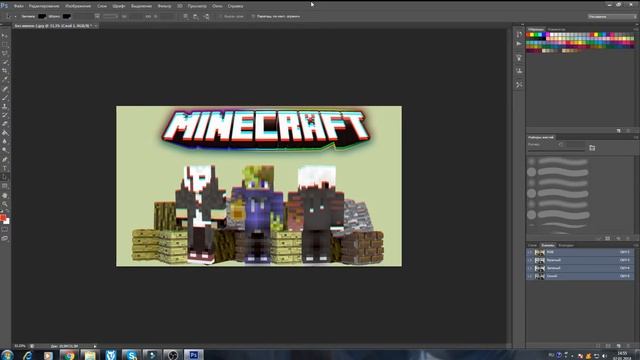Hide the RGB composite channel
Image resolution: width=640 pixels, height=360 pixels.
[530, 252]
